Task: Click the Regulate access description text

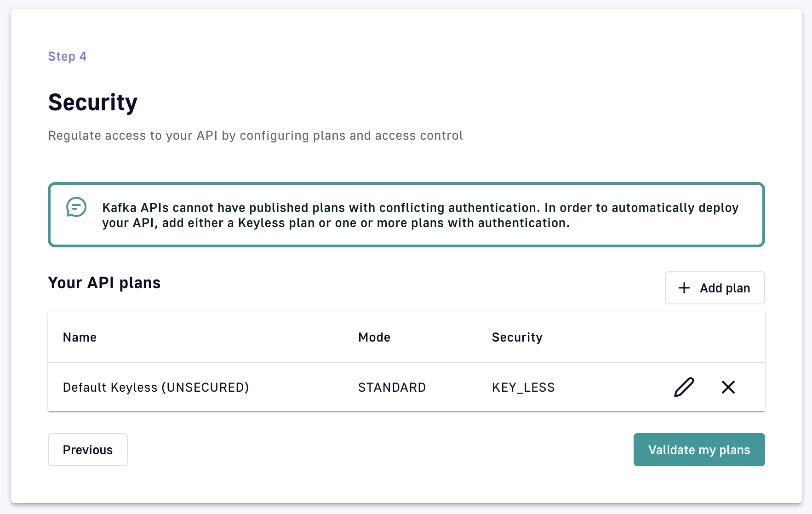Action: [255, 136]
